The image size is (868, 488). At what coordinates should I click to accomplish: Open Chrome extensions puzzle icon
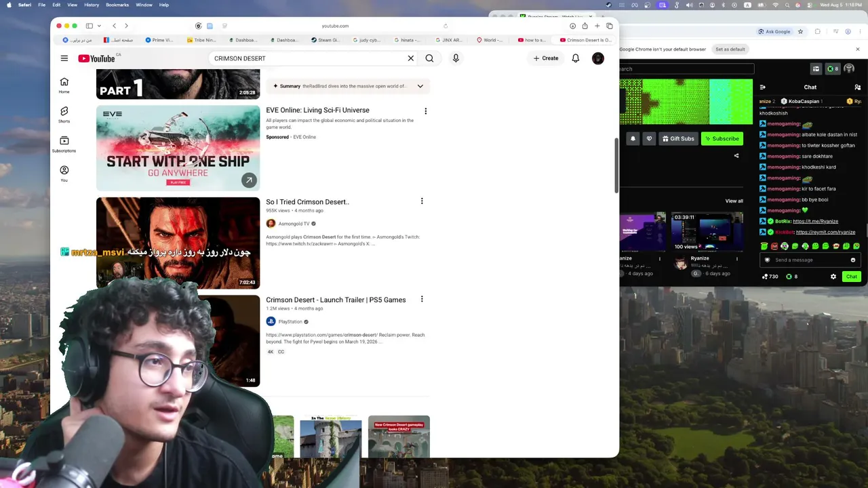[818, 31]
